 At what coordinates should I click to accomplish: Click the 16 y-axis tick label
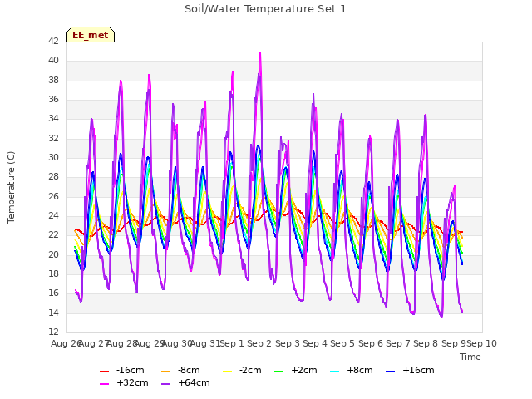point(53,293)
